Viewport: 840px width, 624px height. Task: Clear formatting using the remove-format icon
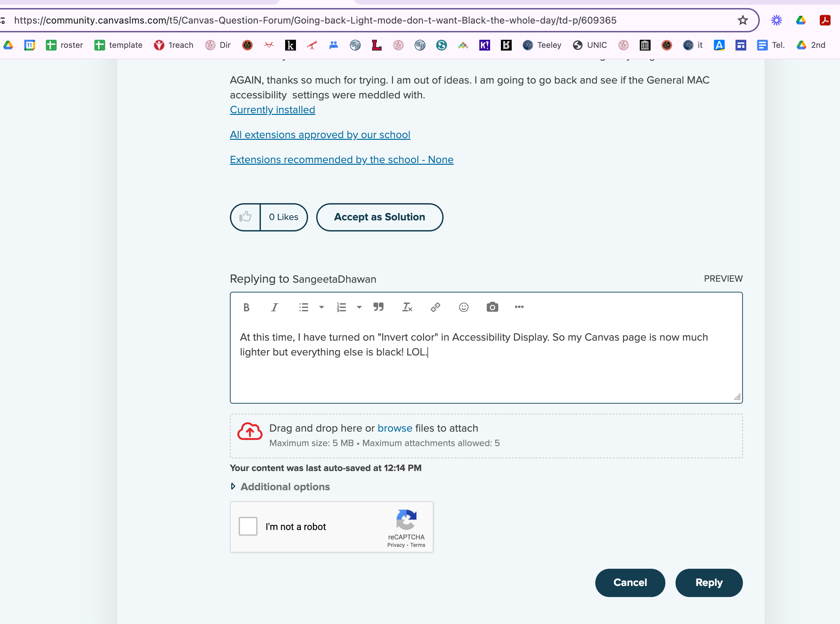tap(407, 307)
